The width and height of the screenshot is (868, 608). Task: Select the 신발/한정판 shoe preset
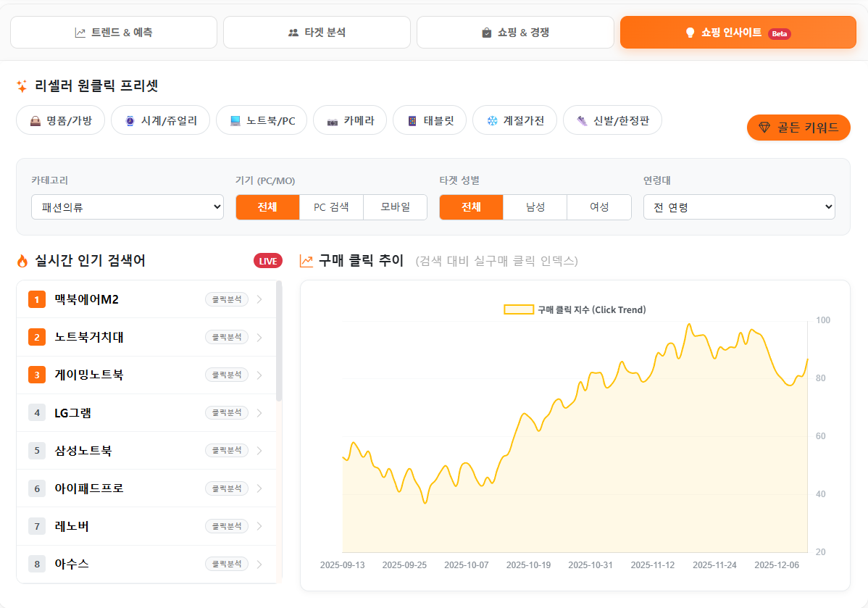pos(612,120)
